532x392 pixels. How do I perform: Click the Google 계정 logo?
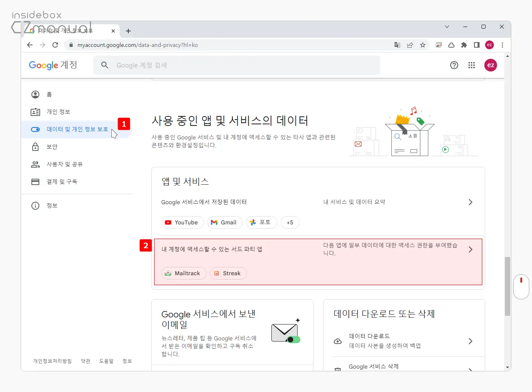click(53, 65)
